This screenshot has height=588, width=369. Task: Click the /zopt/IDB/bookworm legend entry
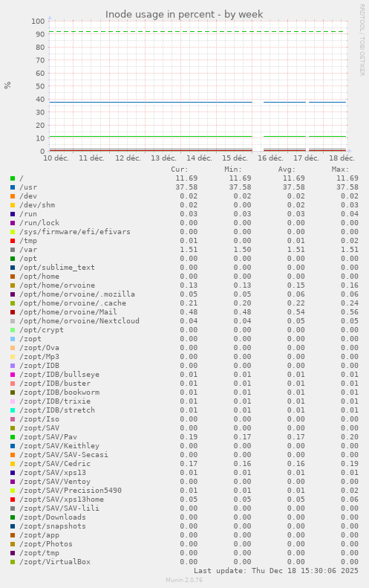pos(59,392)
